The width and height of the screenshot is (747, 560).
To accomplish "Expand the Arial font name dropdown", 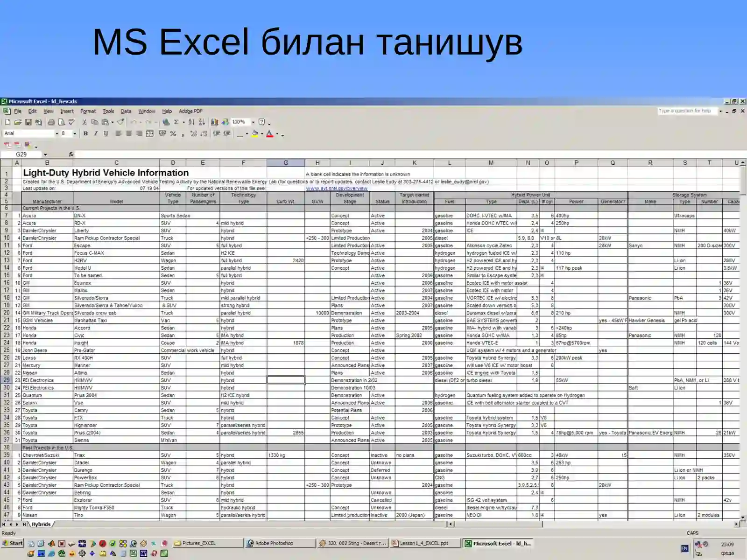I will click(x=57, y=134).
